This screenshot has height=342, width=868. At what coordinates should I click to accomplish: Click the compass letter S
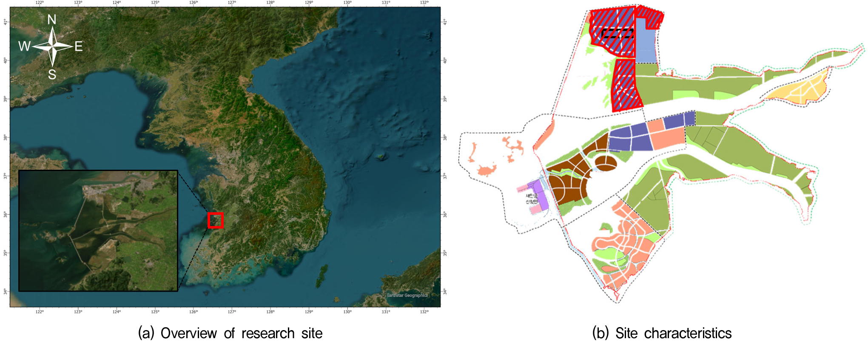(x=52, y=74)
